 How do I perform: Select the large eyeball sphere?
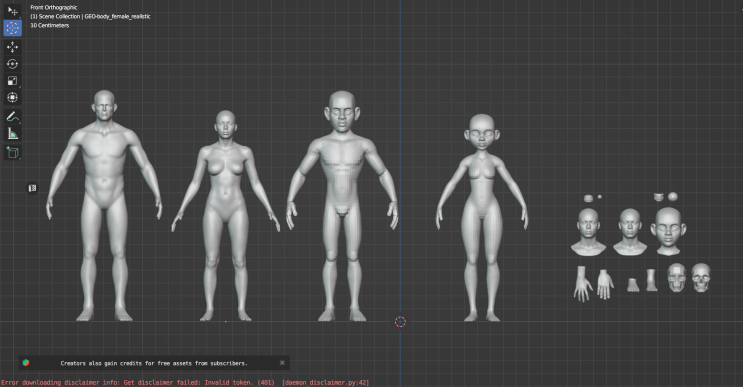[x=673, y=197]
